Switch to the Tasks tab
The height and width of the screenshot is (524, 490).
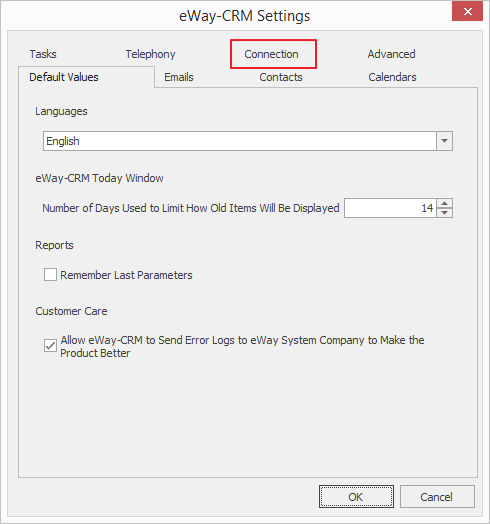tap(43, 54)
